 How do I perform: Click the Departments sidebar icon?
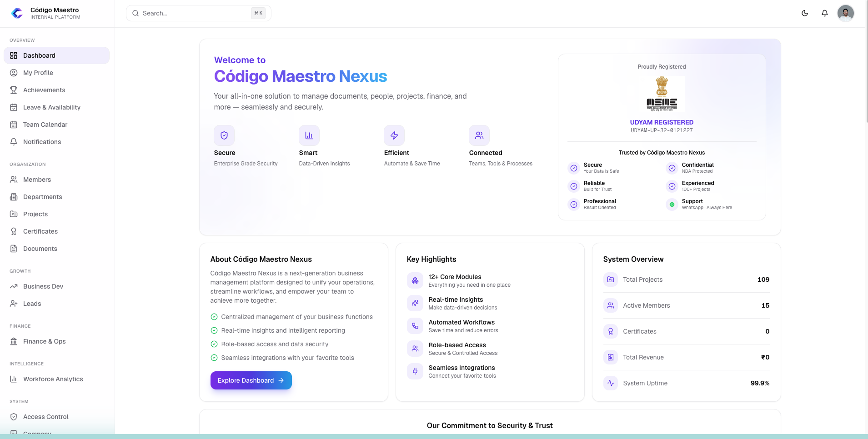(x=14, y=197)
